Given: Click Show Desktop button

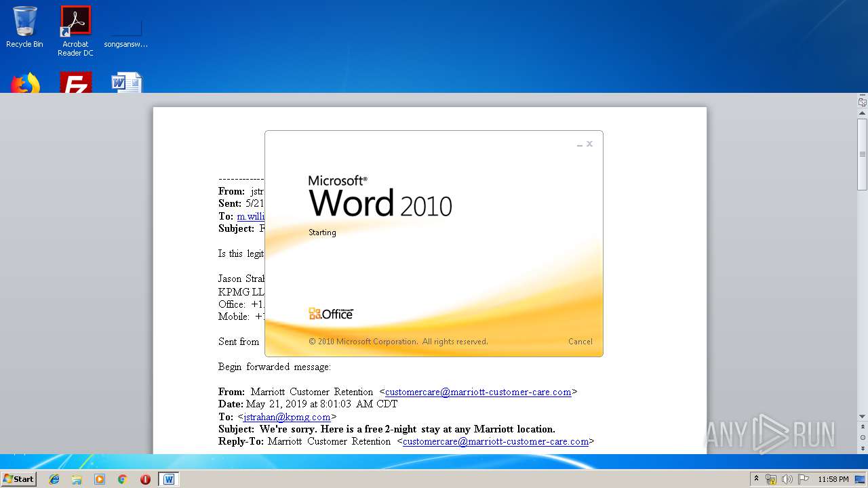Looking at the screenshot, I should 860,479.
